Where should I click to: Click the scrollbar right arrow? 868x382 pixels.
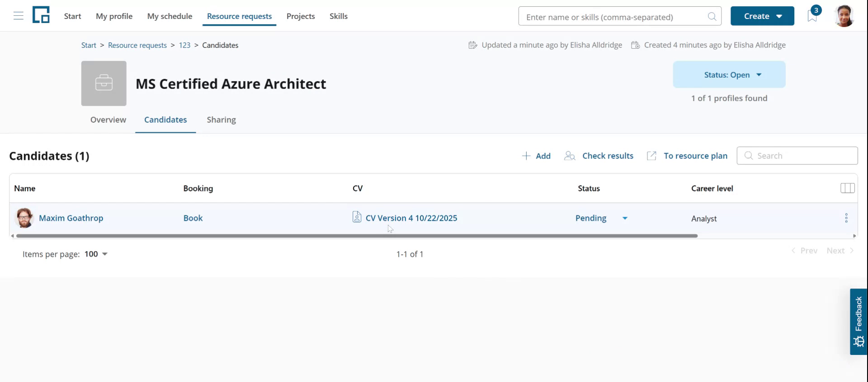(x=854, y=236)
